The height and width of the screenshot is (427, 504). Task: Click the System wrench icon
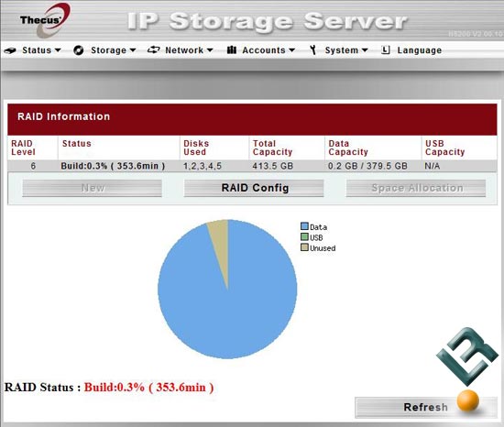click(312, 49)
